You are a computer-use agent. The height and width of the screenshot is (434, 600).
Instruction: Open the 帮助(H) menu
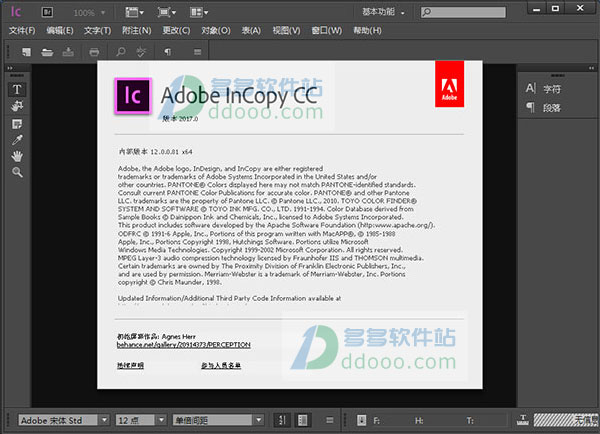point(367,30)
